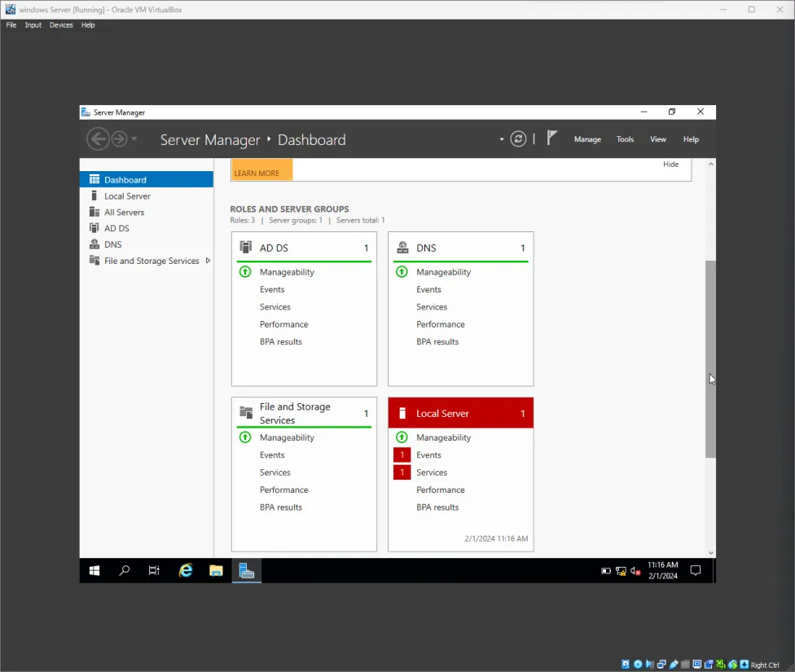
Task: Open Local Server BPA results
Action: pos(437,507)
